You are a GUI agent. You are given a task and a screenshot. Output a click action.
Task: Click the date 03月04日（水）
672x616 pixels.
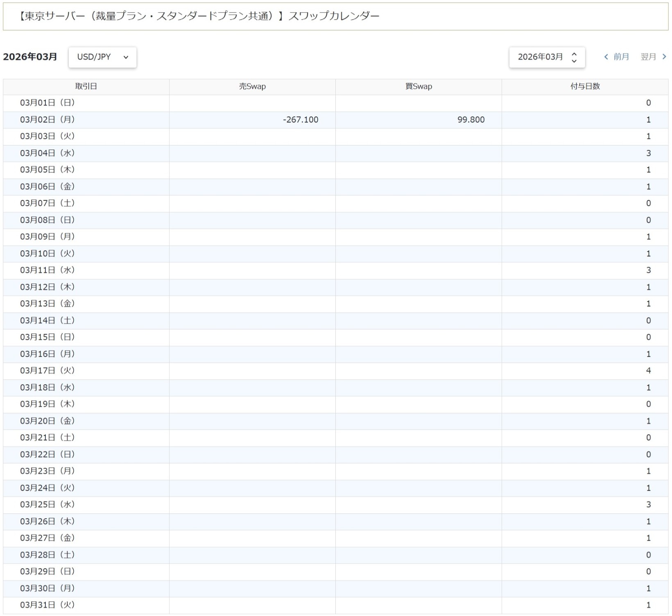point(48,153)
